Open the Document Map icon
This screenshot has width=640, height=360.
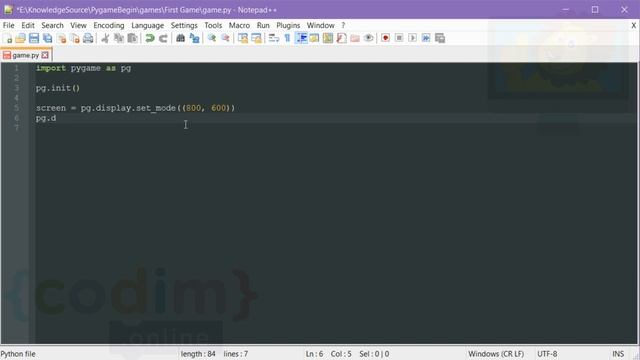328,38
